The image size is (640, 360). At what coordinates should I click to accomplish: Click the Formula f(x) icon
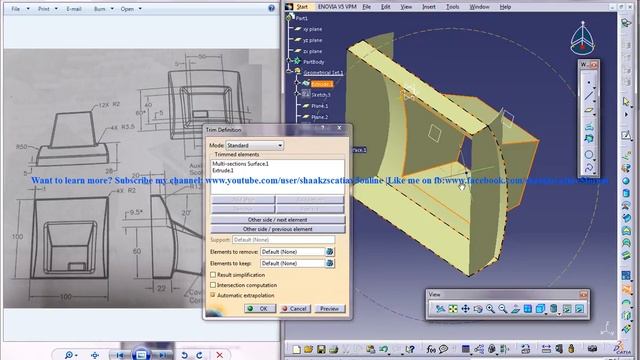[431, 349]
